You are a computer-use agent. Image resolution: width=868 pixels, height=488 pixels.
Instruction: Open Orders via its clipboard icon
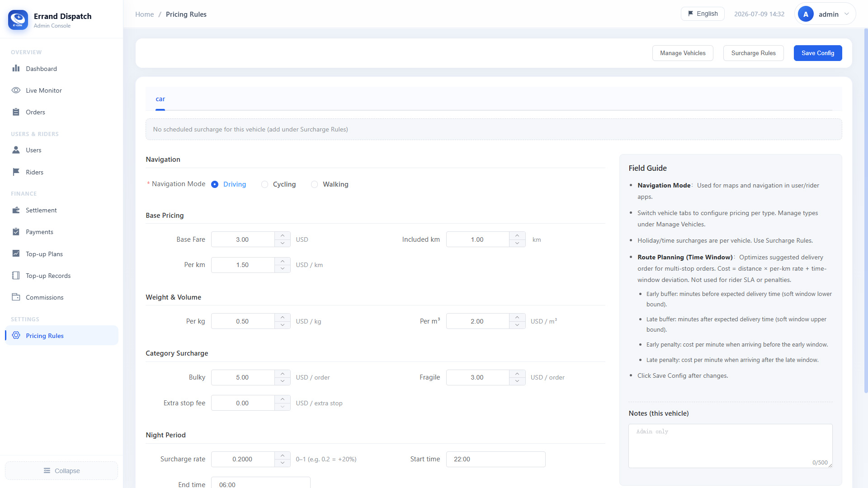(16, 112)
